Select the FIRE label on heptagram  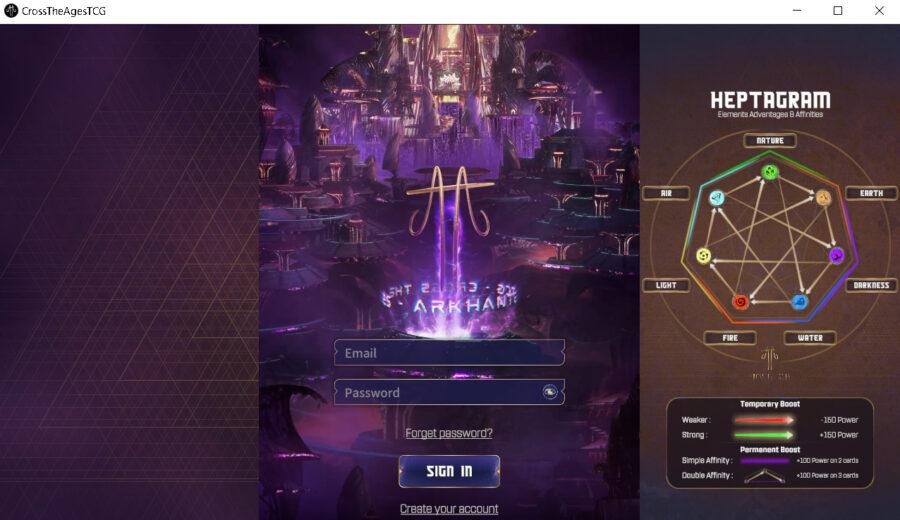(x=730, y=338)
